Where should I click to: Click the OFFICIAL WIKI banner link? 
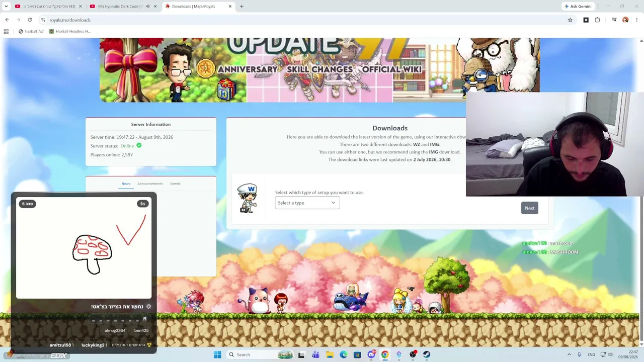pyautogui.click(x=391, y=69)
